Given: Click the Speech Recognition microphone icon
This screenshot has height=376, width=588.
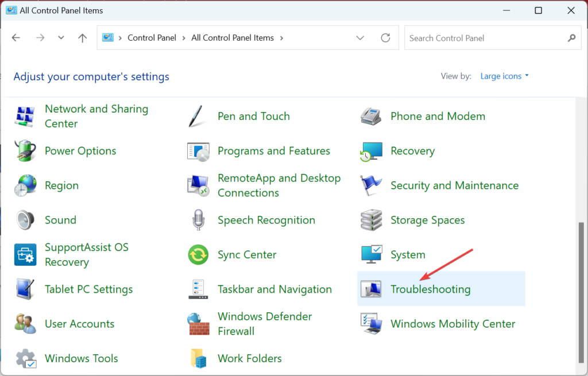Looking at the screenshot, I should [x=198, y=220].
